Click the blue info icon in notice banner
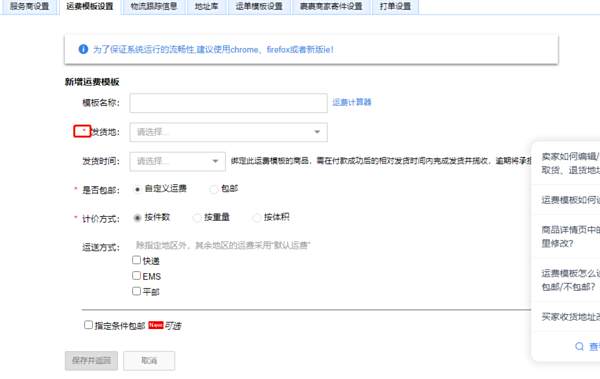Viewport: 600px width, 379px height. pyautogui.click(x=83, y=49)
